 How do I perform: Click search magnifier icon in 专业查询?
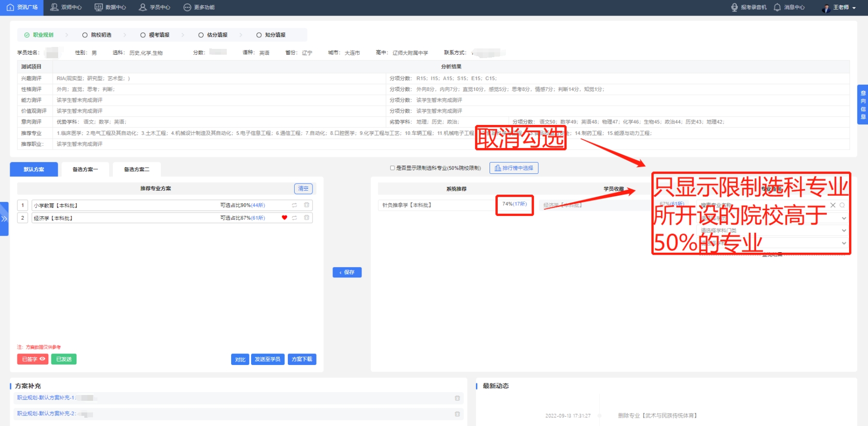pos(842,205)
